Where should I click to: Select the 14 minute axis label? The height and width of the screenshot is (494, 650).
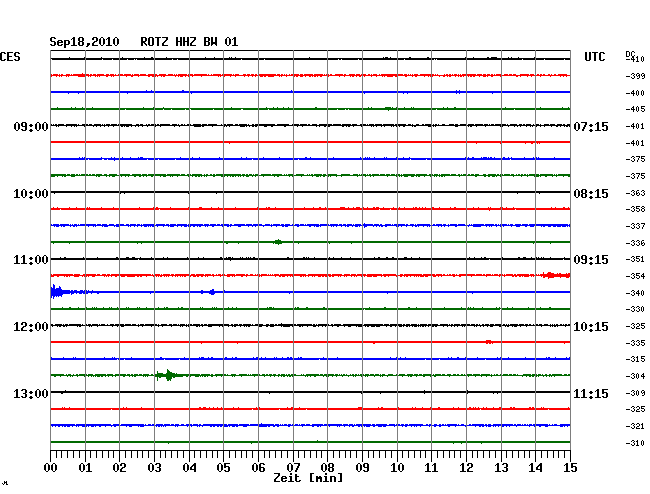click(535, 468)
